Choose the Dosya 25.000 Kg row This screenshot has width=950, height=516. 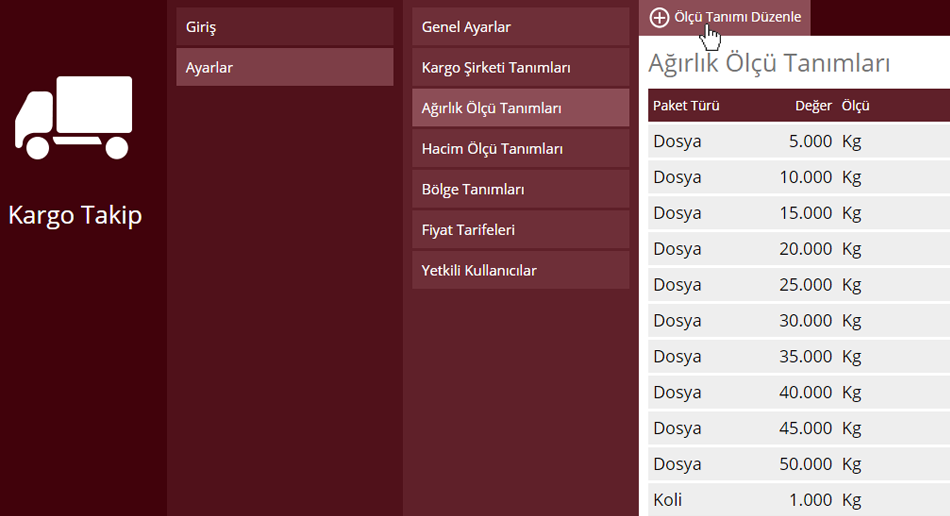click(x=799, y=284)
